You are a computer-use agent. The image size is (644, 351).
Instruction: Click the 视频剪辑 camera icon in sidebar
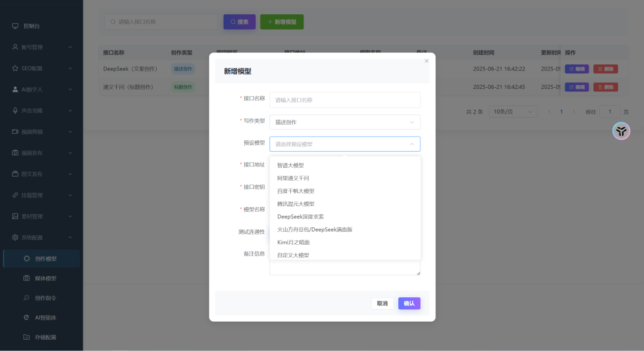click(x=16, y=131)
